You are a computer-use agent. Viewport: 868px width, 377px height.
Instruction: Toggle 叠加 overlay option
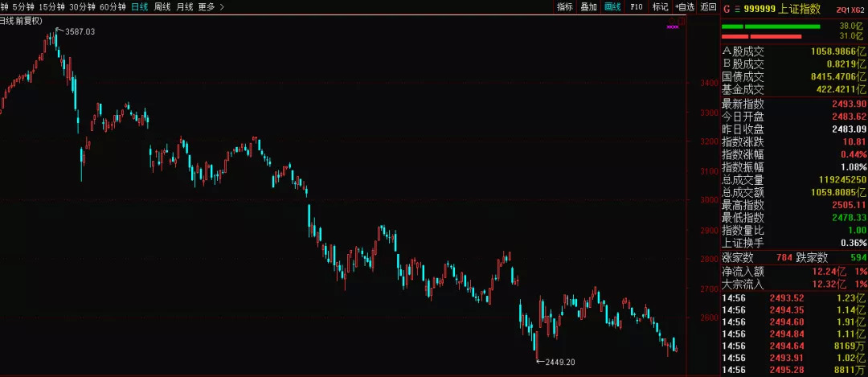tap(588, 7)
